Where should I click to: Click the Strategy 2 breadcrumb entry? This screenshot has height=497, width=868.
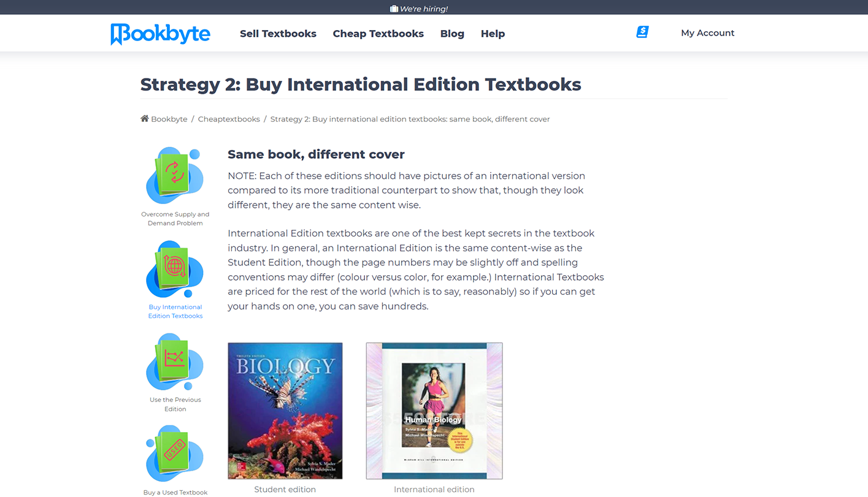[x=410, y=119]
